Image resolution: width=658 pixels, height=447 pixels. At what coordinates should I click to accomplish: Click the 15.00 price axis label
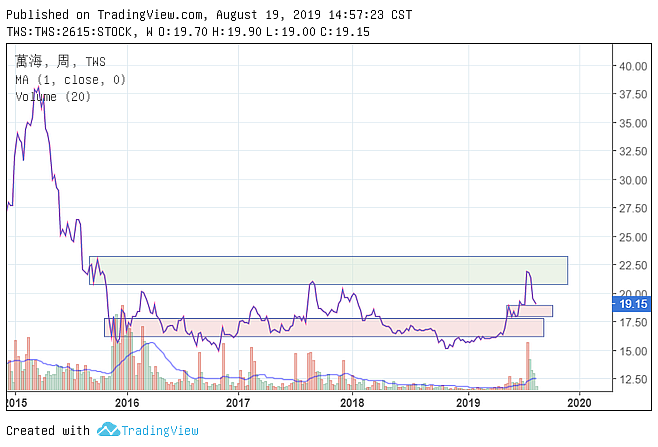[633, 351]
